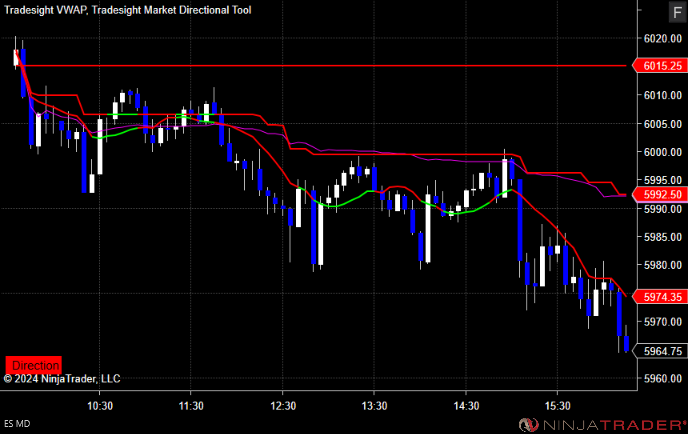Screen dimensions: 688x434
Task: Click the 5970.00 price axis label
Action: (x=663, y=322)
